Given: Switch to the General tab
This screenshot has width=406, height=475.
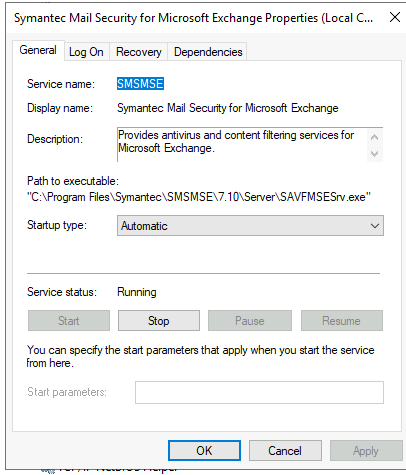Looking at the screenshot, I should tap(38, 50).
